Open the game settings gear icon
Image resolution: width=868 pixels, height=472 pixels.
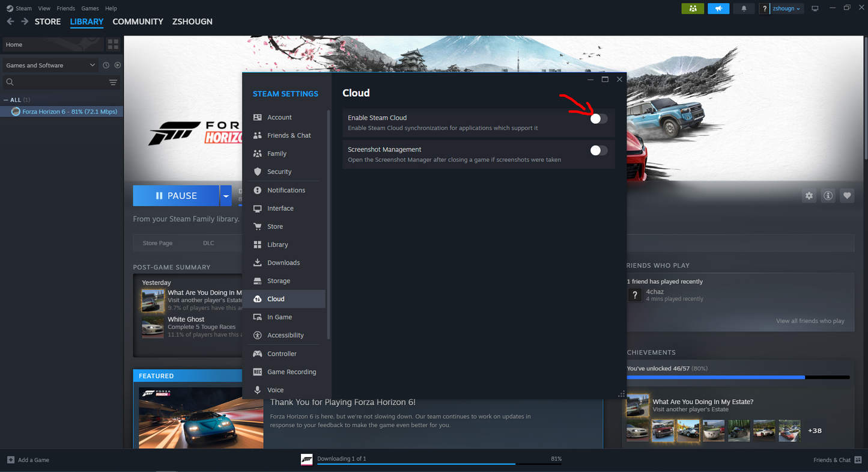(809, 196)
